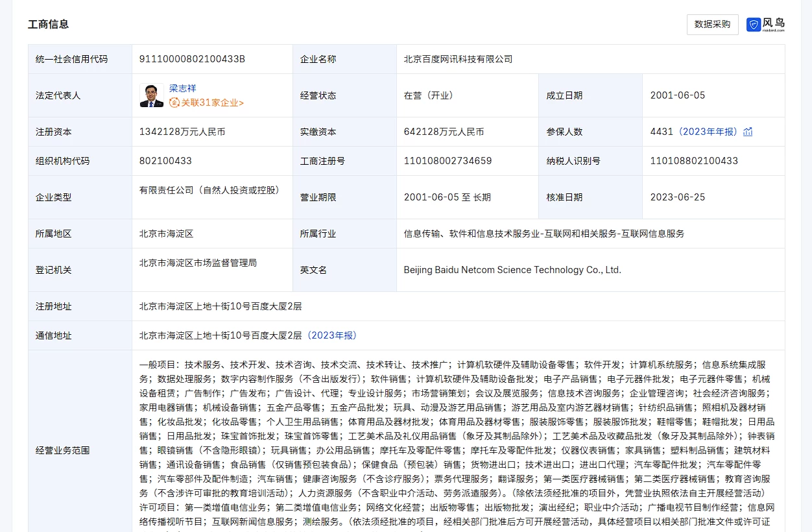Click company name 北京百度网讯科技有限公司
The height and width of the screenshot is (532, 812).
[458, 59]
